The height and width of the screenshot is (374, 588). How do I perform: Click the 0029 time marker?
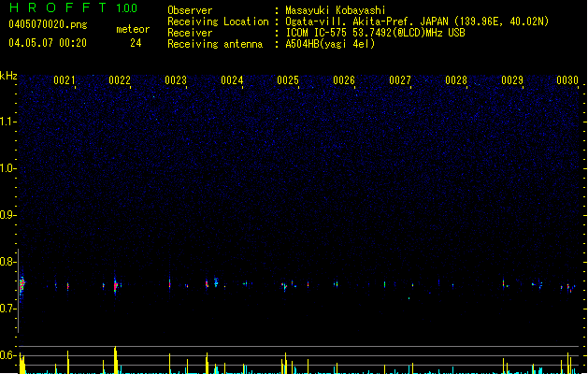coord(512,80)
